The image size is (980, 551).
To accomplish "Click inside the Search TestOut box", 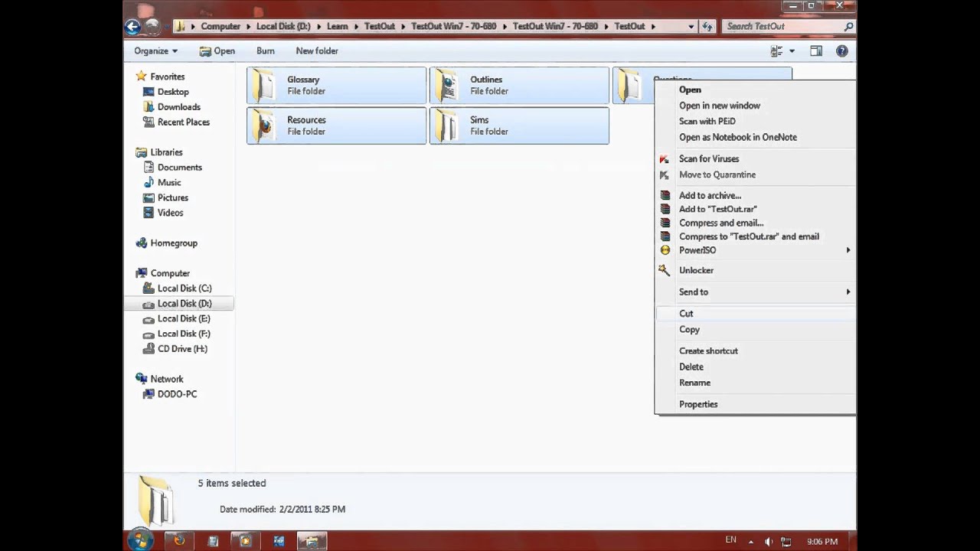I will coord(782,27).
